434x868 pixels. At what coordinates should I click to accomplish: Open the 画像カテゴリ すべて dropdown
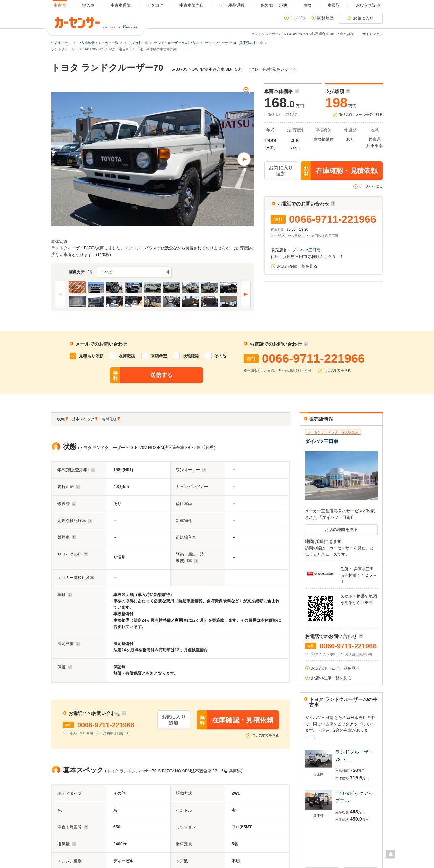[x=134, y=272]
